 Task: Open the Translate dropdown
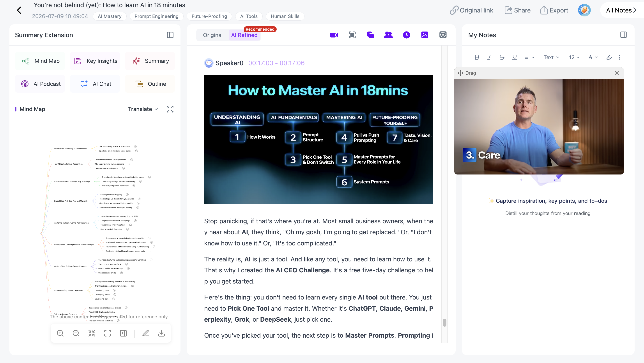[143, 109]
